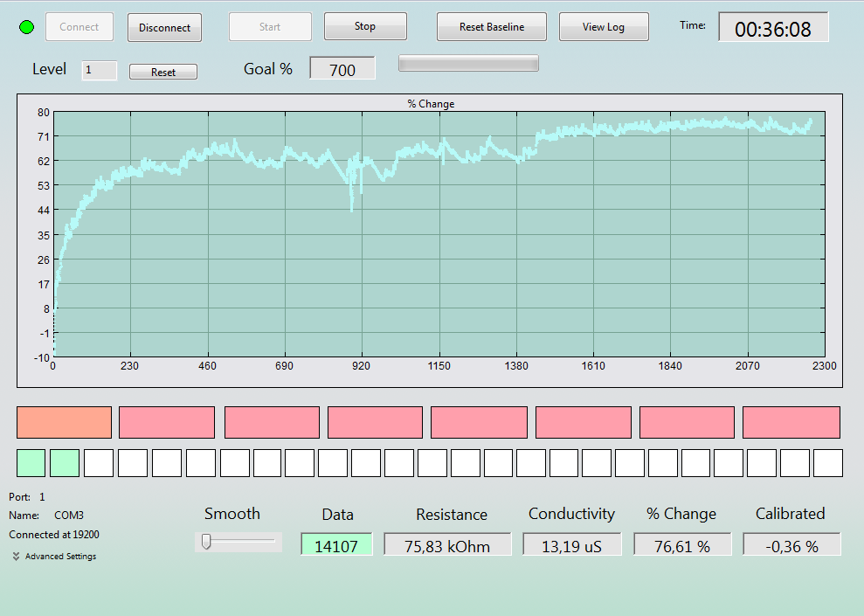Click the "Conductivity" label
Viewport: 864px width, 616px height.
coord(571,514)
